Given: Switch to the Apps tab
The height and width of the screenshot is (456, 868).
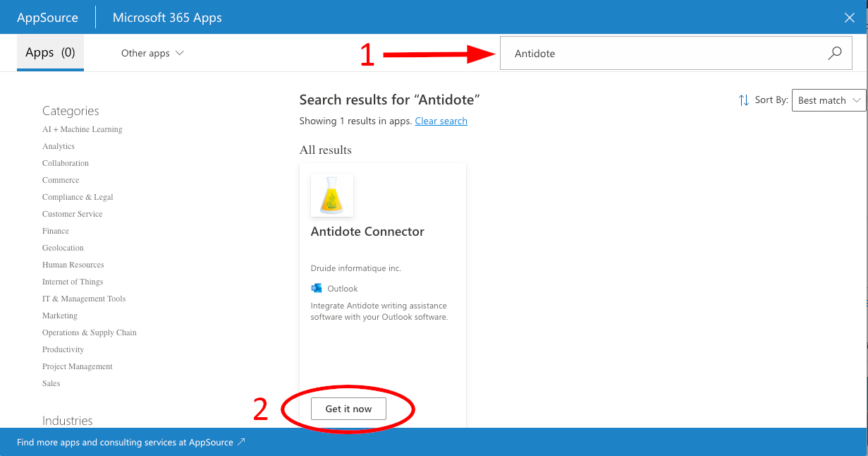Looking at the screenshot, I should pyautogui.click(x=50, y=53).
